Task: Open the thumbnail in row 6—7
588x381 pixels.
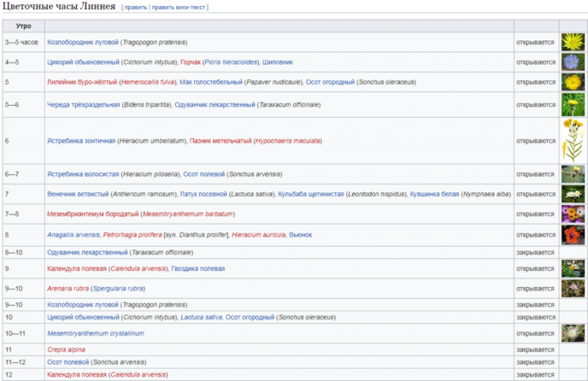Action: pyautogui.click(x=573, y=174)
